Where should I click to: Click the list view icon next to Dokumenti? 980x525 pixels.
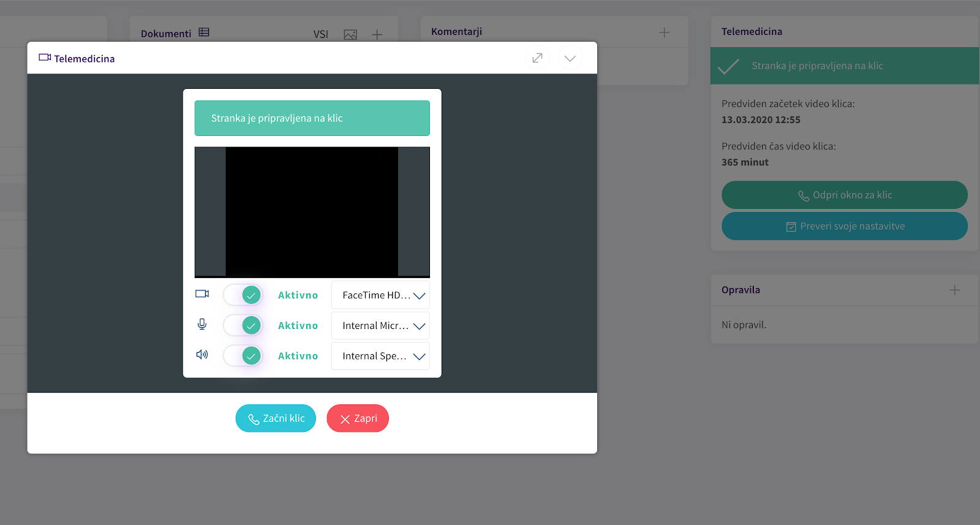(204, 32)
